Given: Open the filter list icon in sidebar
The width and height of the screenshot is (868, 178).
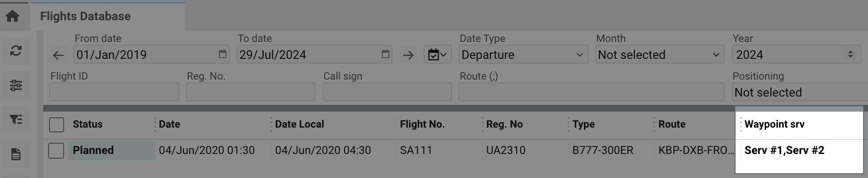Looking at the screenshot, I should (16, 120).
